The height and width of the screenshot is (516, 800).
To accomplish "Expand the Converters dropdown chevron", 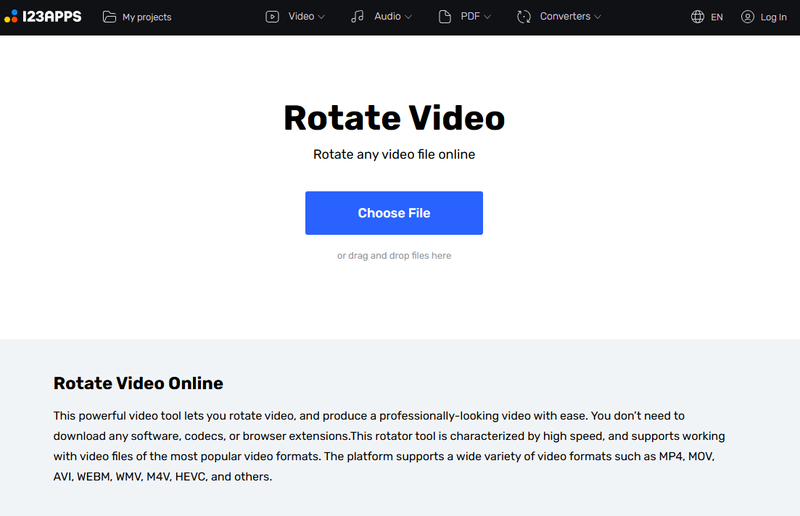I will [x=597, y=17].
